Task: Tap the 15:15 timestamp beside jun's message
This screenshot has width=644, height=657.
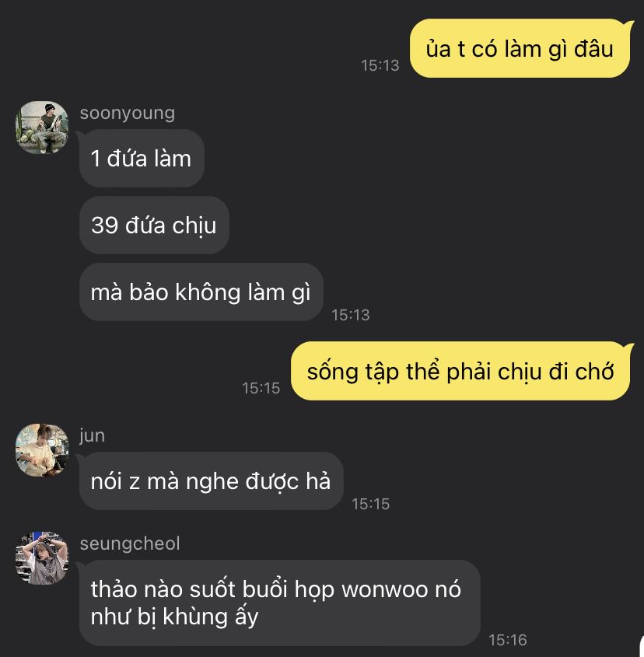Action: point(371,504)
